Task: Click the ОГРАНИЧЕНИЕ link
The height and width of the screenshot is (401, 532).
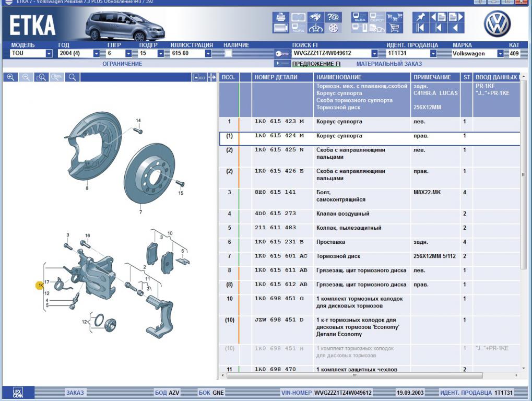Action: 122,64
